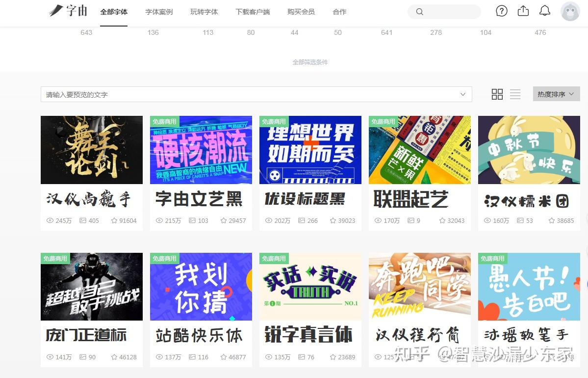Click view eye icon on 优设标题黑 card
Image resolution: width=588 pixels, height=378 pixels.
coord(269,221)
